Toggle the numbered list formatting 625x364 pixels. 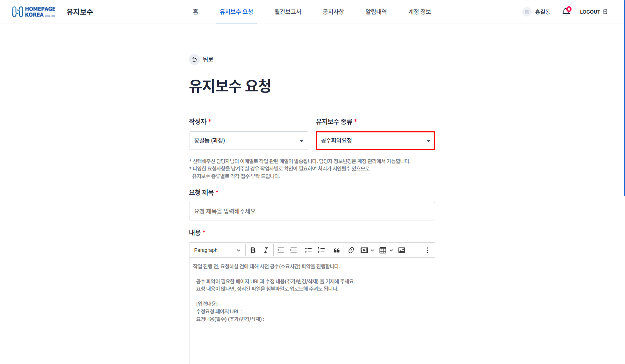pyautogui.click(x=321, y=250)
